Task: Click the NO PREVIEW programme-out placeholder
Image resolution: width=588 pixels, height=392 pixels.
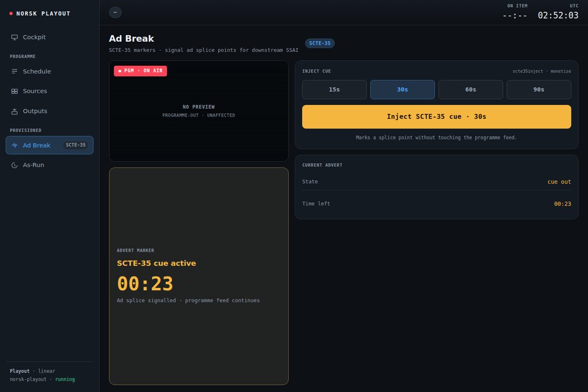Action: (x=199, y=111)
